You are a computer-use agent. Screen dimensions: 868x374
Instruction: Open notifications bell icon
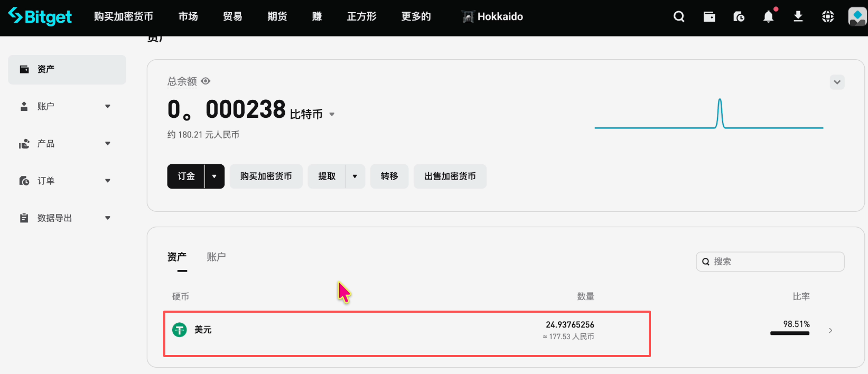point(769,17)
